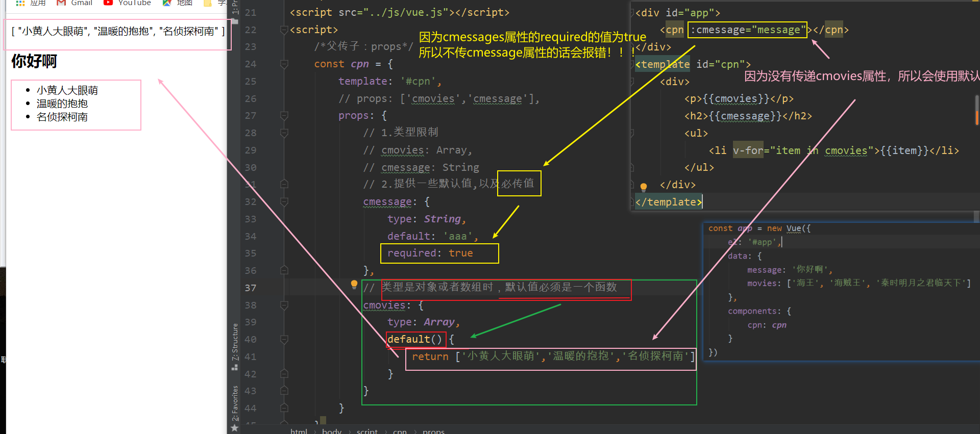Image resolution: width=980 pixels, height=434 pixels.
Task: Collapse the default() function at line 40
Action: pyautogui.click(x=284, y=340)
